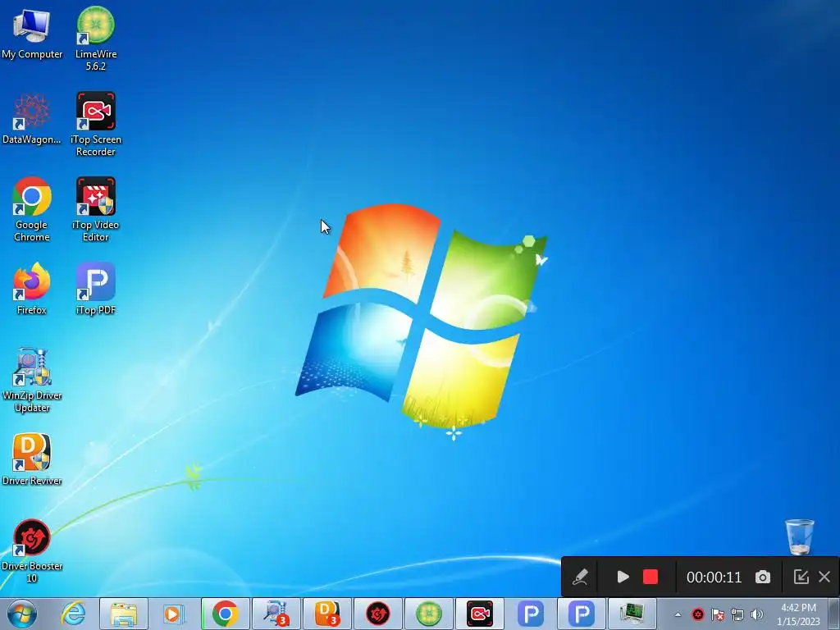Open the 4:42 PM clock calendar
This screenshot has height=630, width=840.
tap(798, 614)
